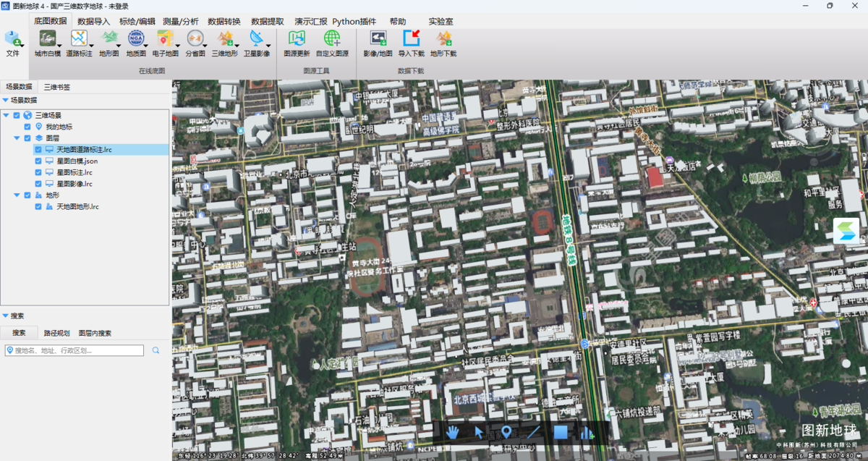Select the blue polygon square tool
Screen dimensions: 868x461
(560, 433)
